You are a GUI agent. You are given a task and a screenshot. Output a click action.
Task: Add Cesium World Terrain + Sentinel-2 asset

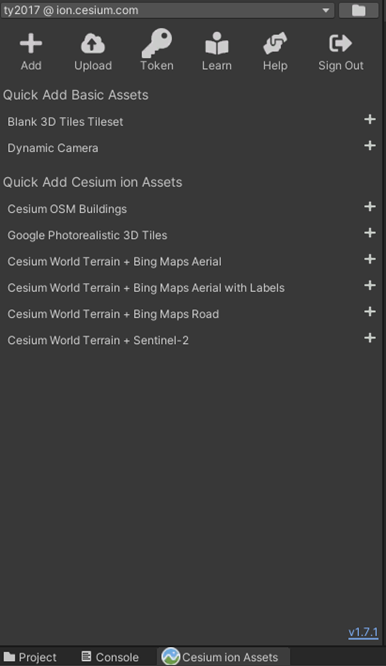click(370, 338)
